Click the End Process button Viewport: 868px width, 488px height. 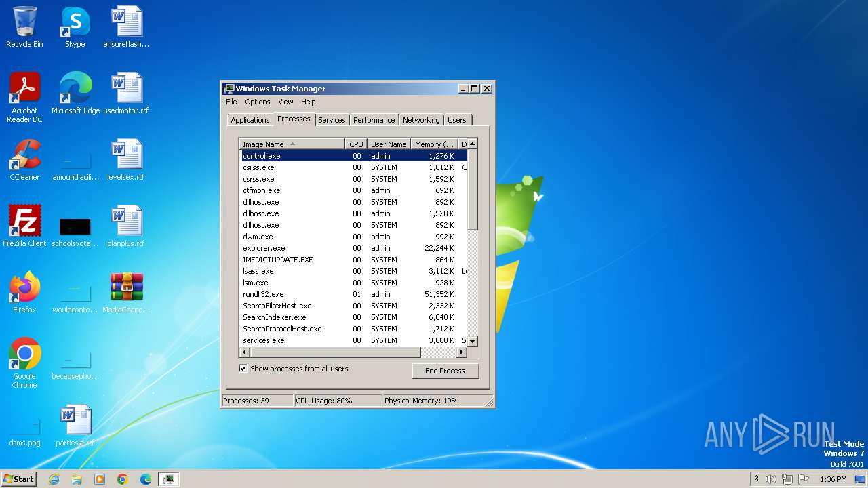tap(445, 371)
